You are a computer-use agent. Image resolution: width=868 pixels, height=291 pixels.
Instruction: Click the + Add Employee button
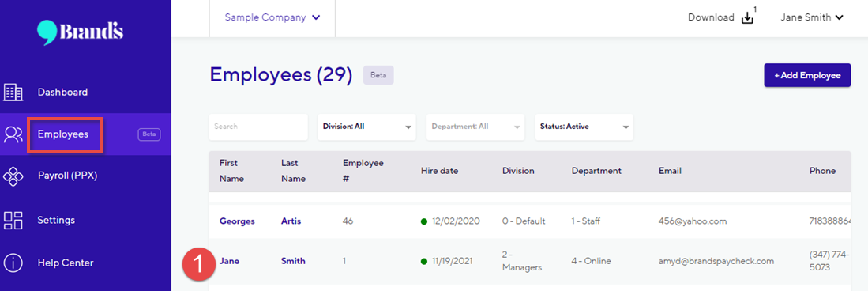[x=807, y=75]
